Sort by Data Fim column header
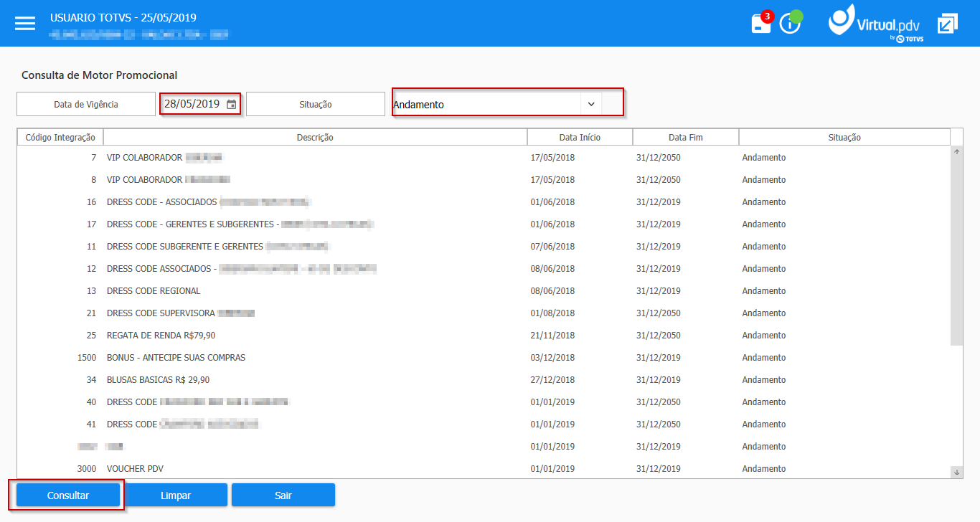Image resolution: width=980 pixels, height=522 pixels. 686,137
